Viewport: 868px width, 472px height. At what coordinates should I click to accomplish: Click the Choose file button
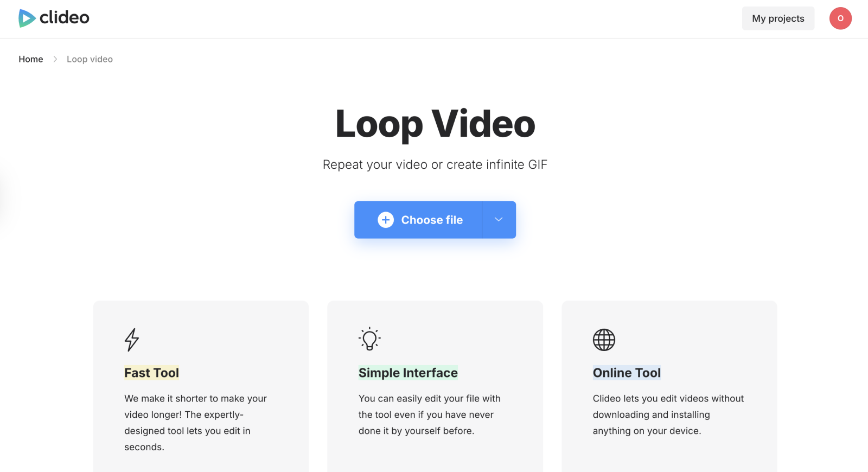(x=418, y=220)
